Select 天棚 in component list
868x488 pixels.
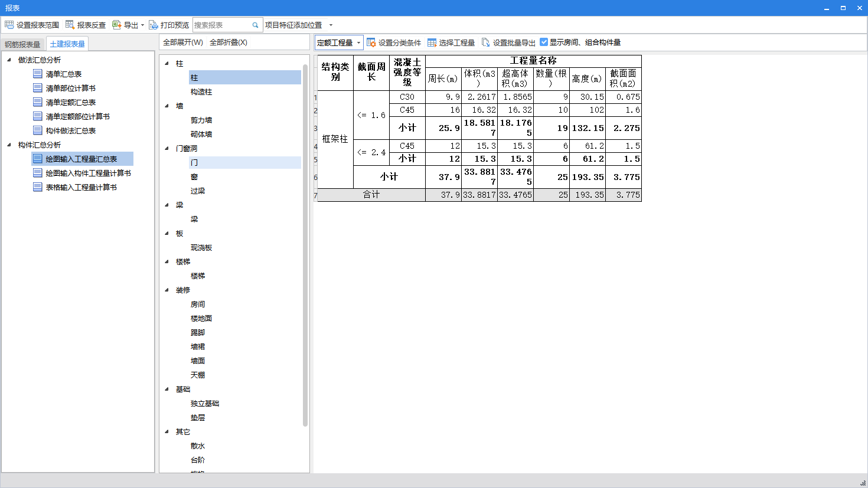click(198, 375)
